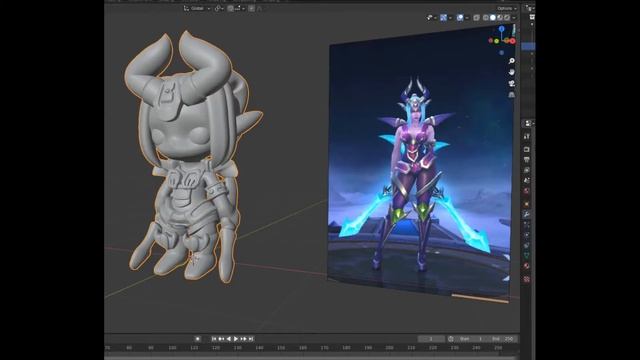Play the animation forward
This screenshot has width=640, height=360.
click(236, 339)
